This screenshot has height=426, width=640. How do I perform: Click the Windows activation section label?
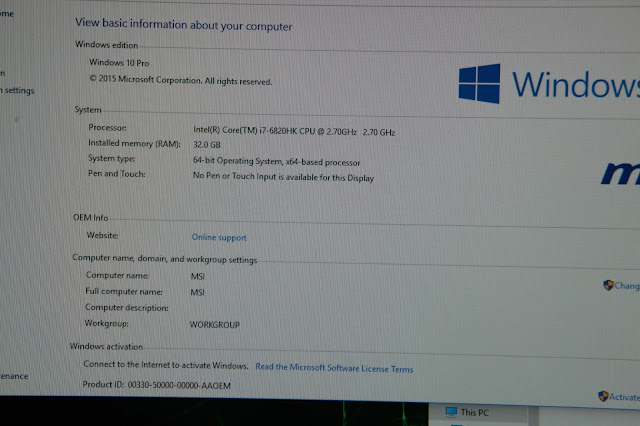(x=107, y=346)
